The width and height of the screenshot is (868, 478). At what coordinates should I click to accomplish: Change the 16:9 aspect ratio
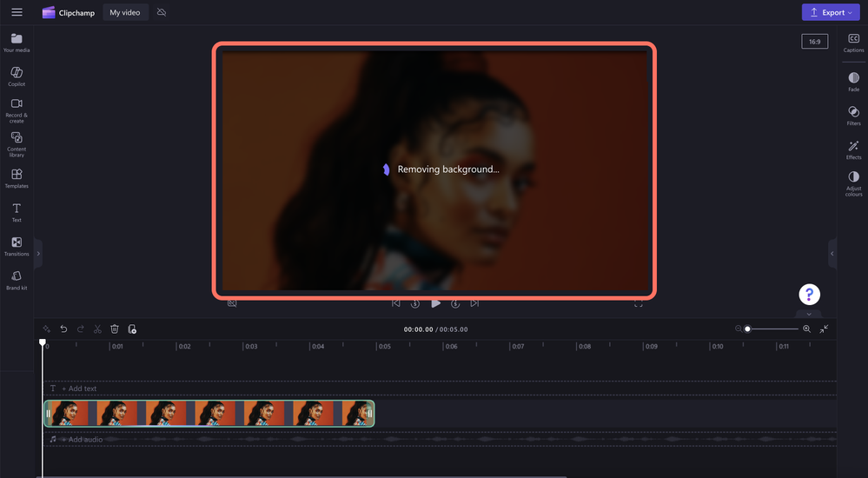click(x=815, y=42)
